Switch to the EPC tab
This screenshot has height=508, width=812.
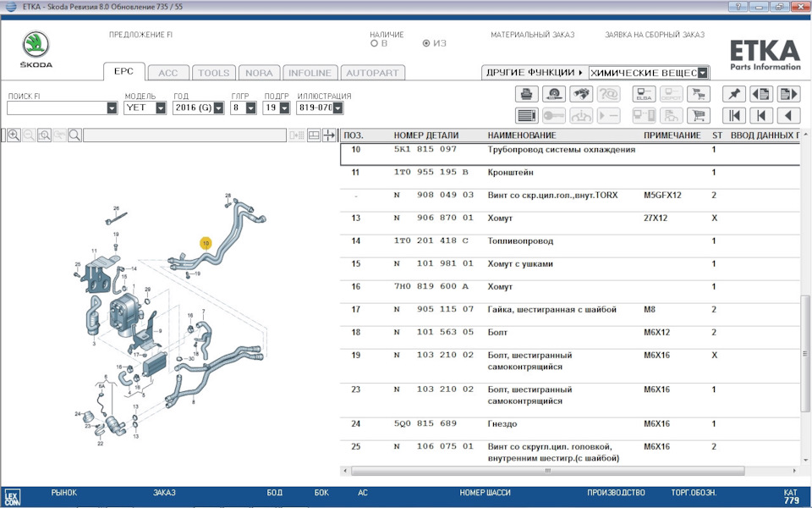coord(123,71)
